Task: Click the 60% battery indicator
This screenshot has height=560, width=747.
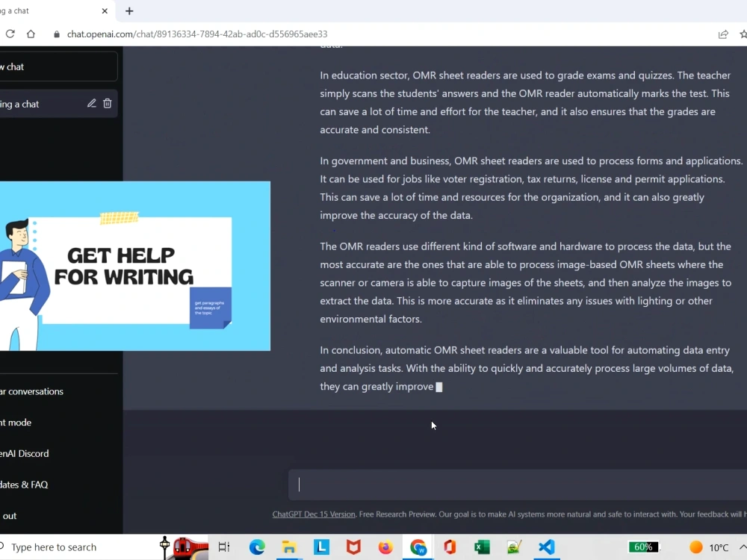Action: coord(644,547)
